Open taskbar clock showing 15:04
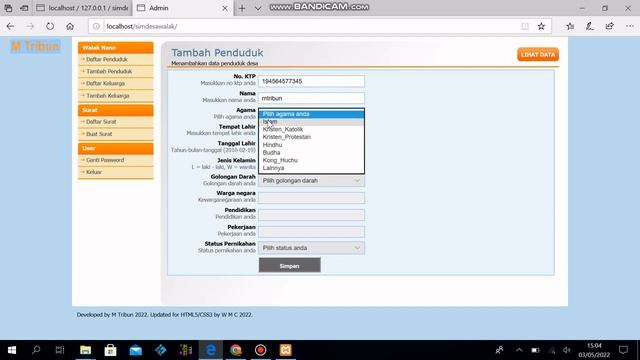The image size is (640, 360). click(x=594, y=350)
